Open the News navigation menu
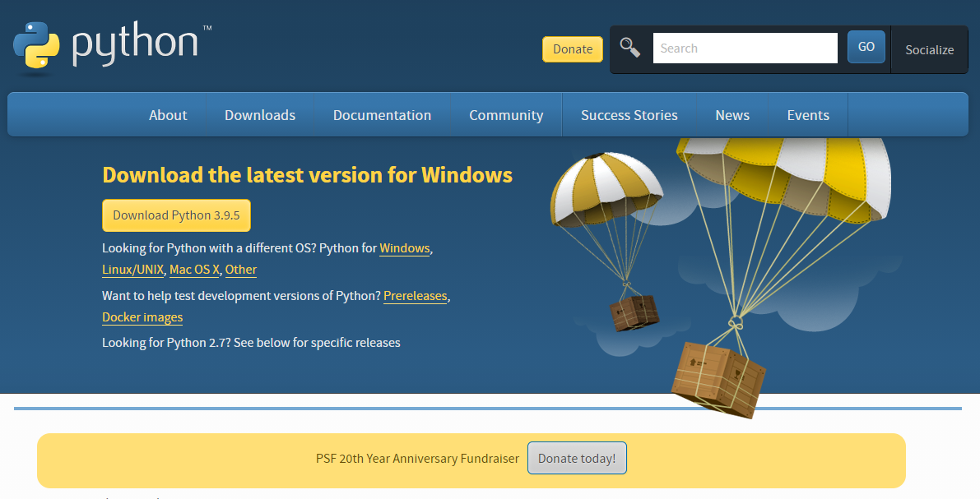 point(732,115)
